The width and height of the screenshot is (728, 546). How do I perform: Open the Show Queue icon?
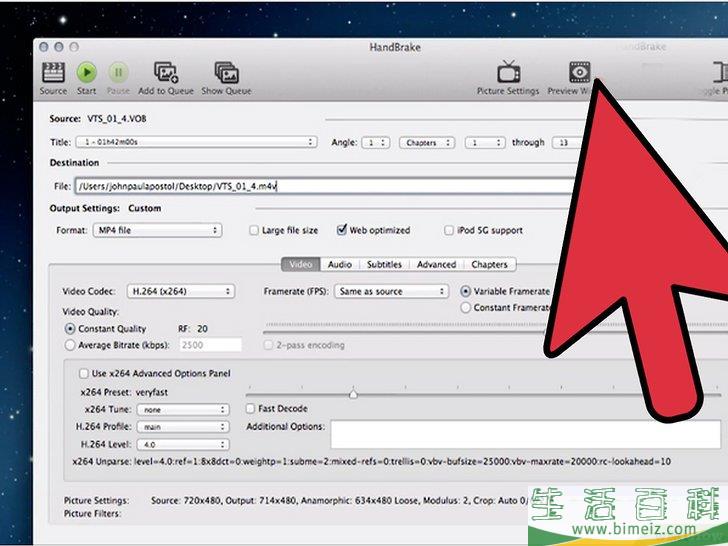point(227,72)
